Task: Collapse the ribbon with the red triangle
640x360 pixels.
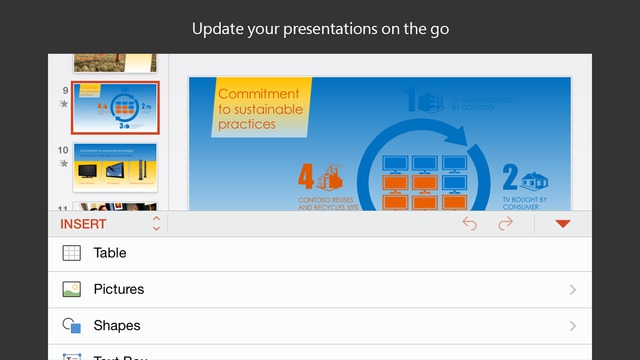Action: coord(563,224)
